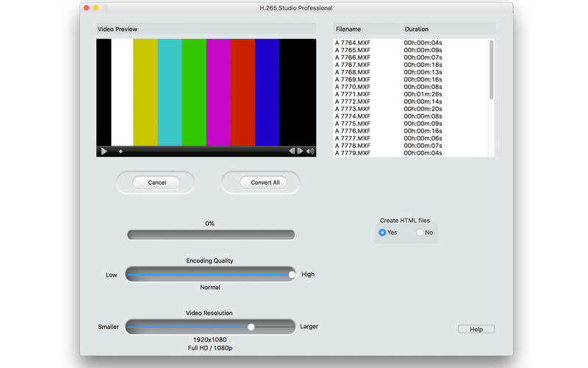Select file A 7778.MXF
This screenshot has width=588, height=368.
tap(353, 146)
